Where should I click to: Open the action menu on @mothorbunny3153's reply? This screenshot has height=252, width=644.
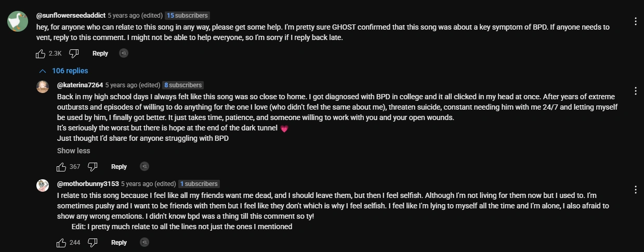[x=636, y=190]
